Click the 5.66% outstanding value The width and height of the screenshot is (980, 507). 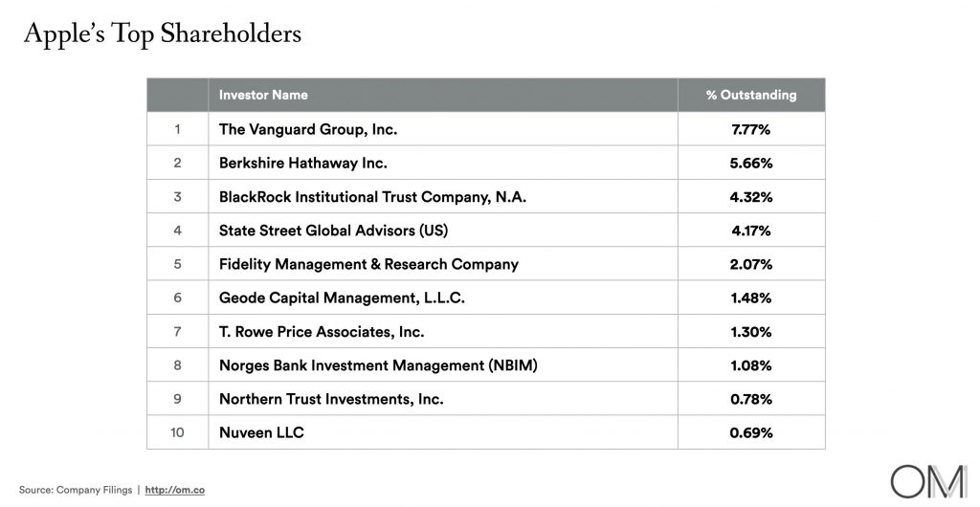coord(750,163)
